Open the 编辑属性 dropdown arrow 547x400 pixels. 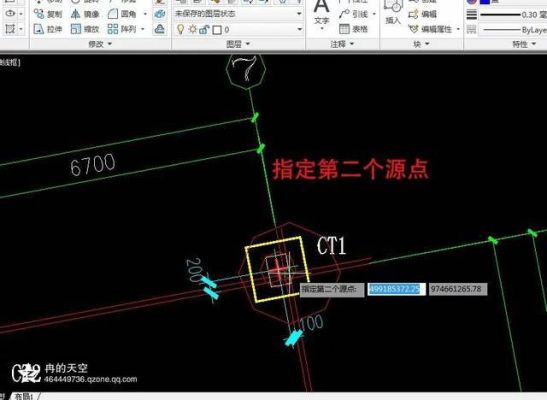point(458,29)
